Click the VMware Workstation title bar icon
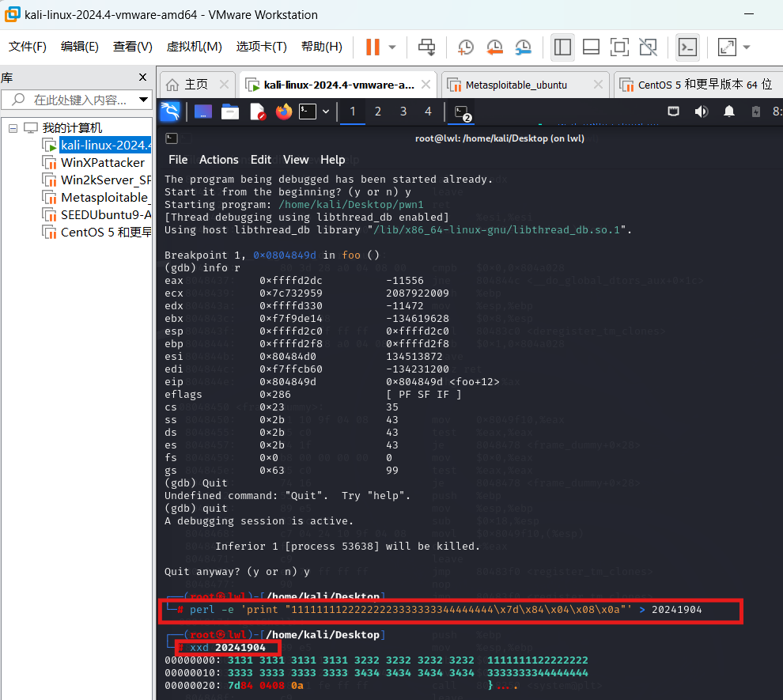 click(12, 14)
